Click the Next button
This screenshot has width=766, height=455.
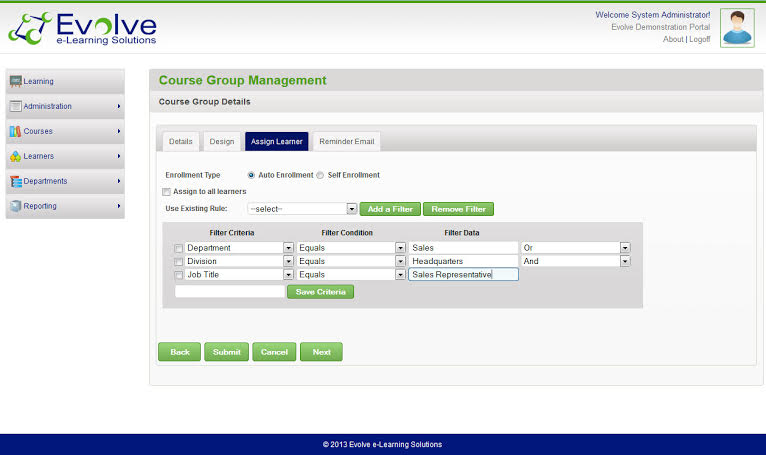pos(321,352)
